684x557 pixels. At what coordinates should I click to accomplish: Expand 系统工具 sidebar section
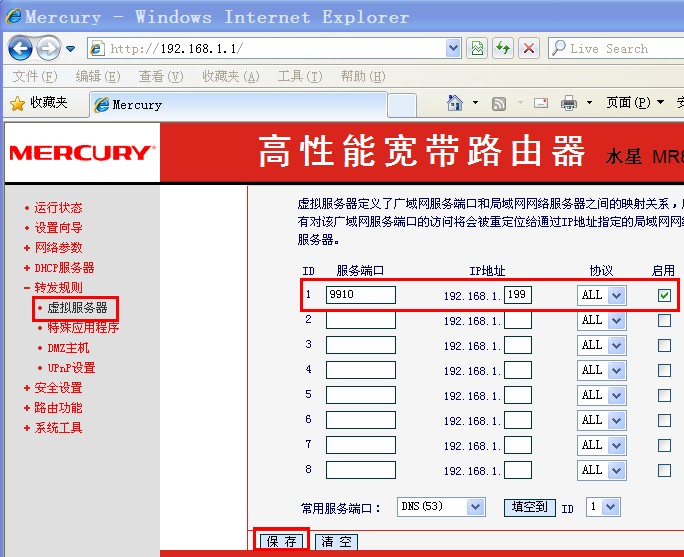tap(58, 428)
